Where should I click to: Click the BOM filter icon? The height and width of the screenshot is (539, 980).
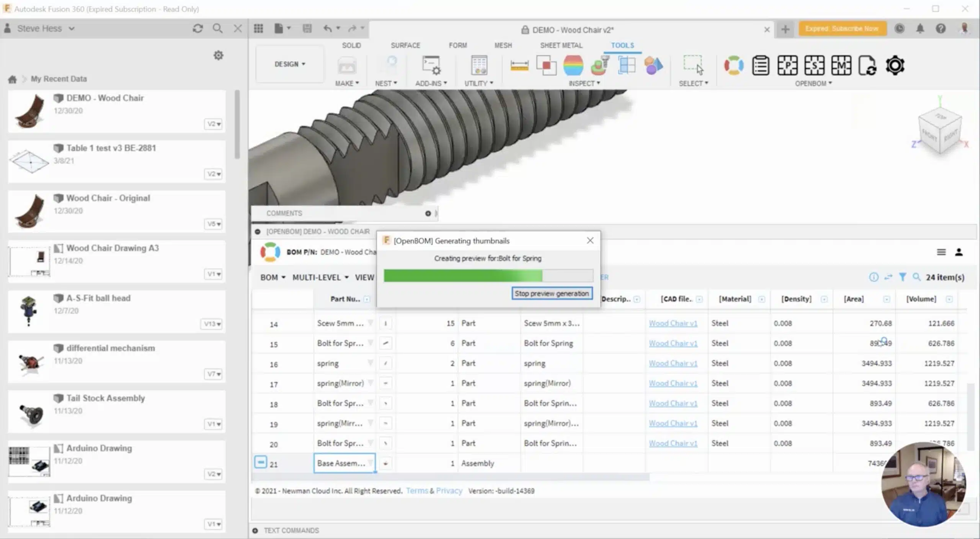902,277
